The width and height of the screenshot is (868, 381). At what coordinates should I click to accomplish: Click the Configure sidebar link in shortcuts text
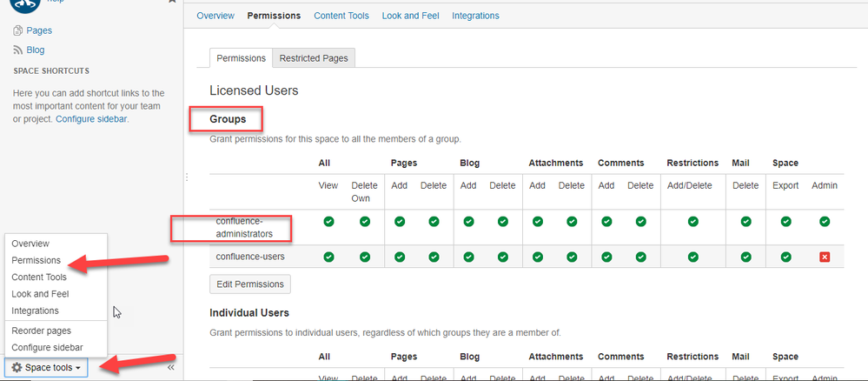pyautogui.click(x=91, y=118)
